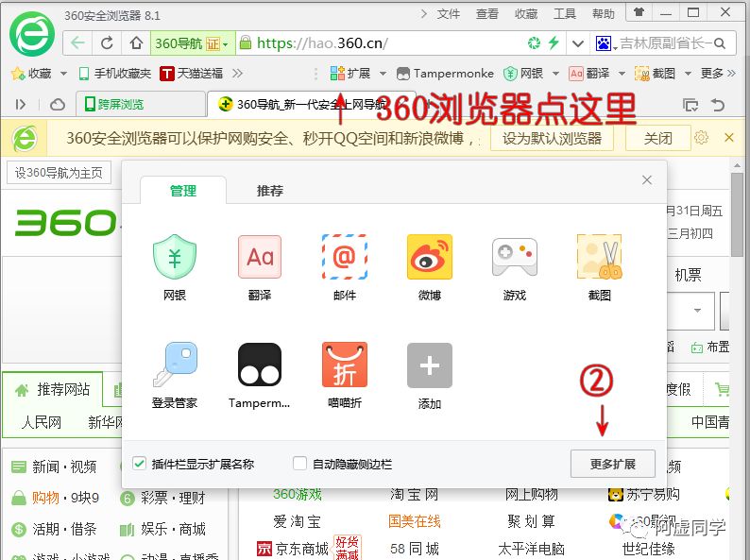Screen dimensions: 750x560
Task: Close the extension management popup
Action: [x=647, y=179]
